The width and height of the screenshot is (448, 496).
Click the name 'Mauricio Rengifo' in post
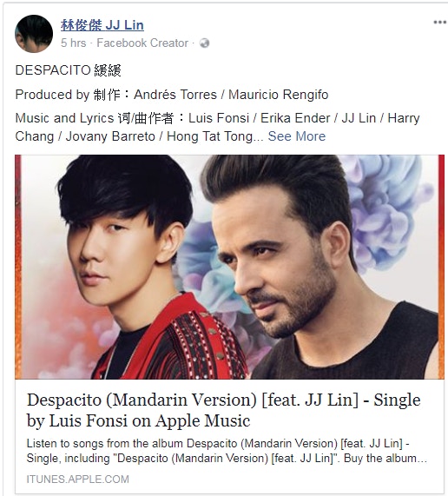tap(278, 95)
